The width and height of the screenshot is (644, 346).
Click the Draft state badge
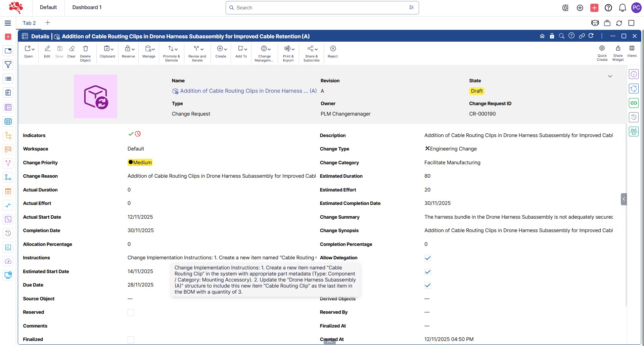point(476,91)
